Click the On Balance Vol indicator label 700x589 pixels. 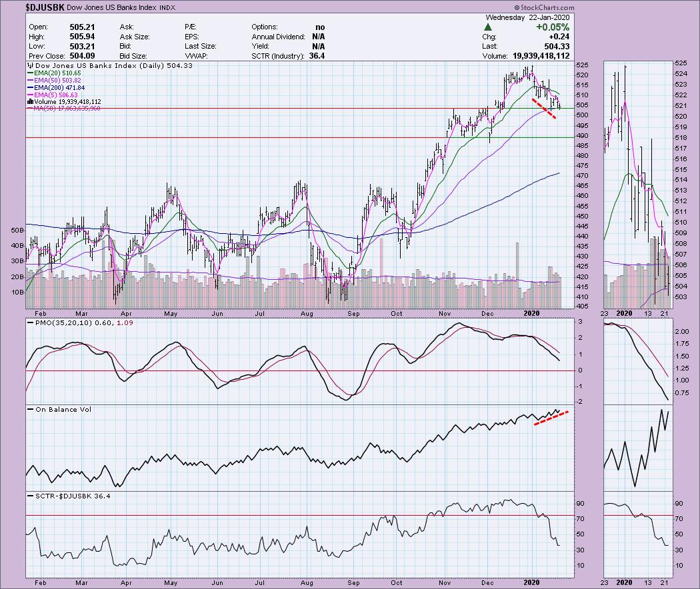click(59, 409)
